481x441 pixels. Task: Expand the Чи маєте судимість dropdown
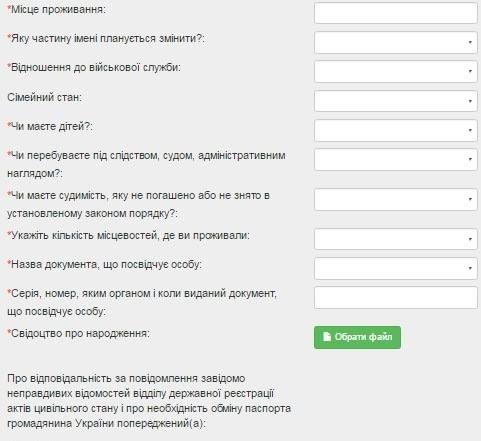coord(396,199)
